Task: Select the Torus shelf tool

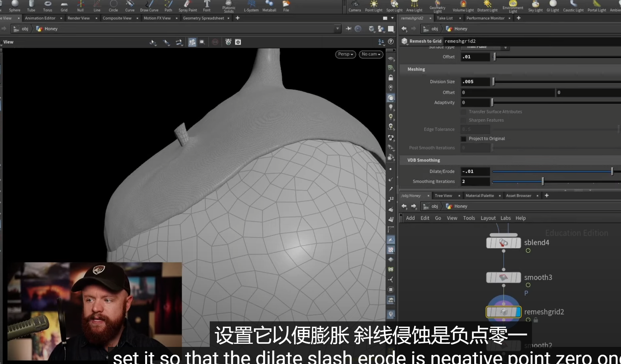Action: [x=48, y=6]
